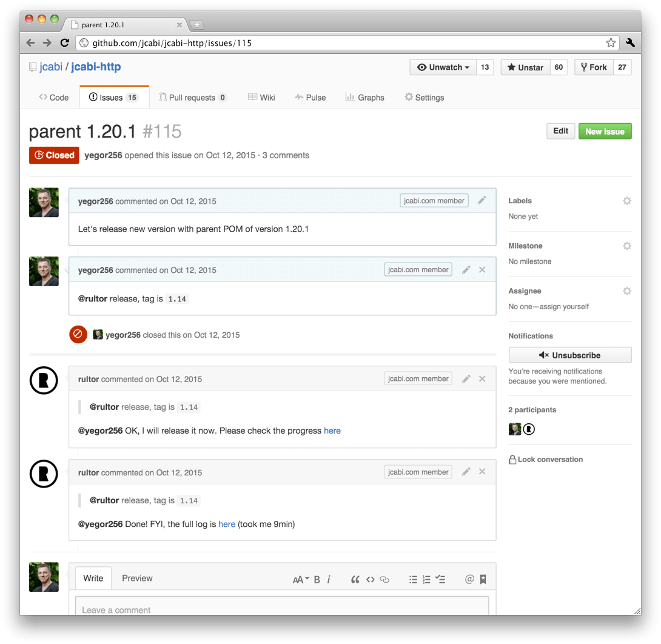The height and width of the screenshot is (644, 661).
Task: Add a bulleted list in comment editor
Action: (x=413, y=580)
